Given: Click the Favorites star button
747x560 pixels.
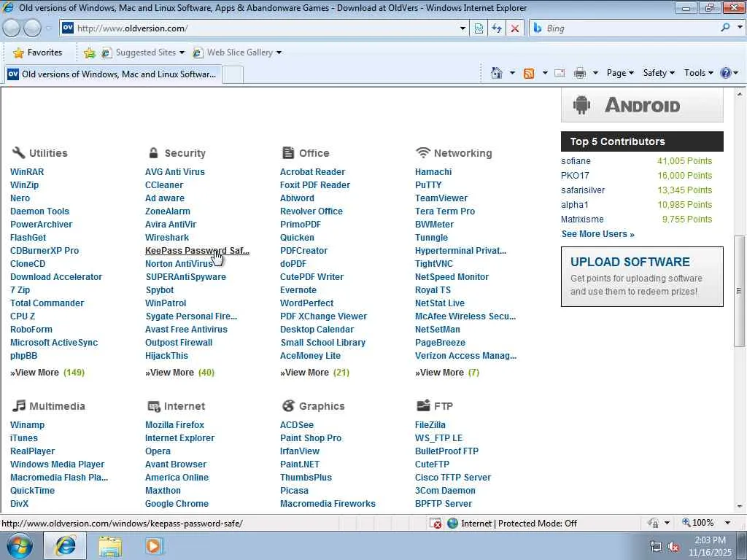Looking at the screenshot, I should 37,52.
